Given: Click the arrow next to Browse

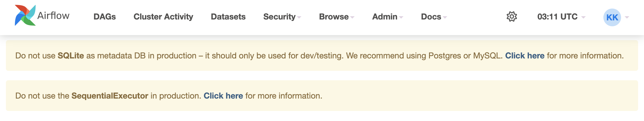Looking at the screenshot, I should (352, 17).
